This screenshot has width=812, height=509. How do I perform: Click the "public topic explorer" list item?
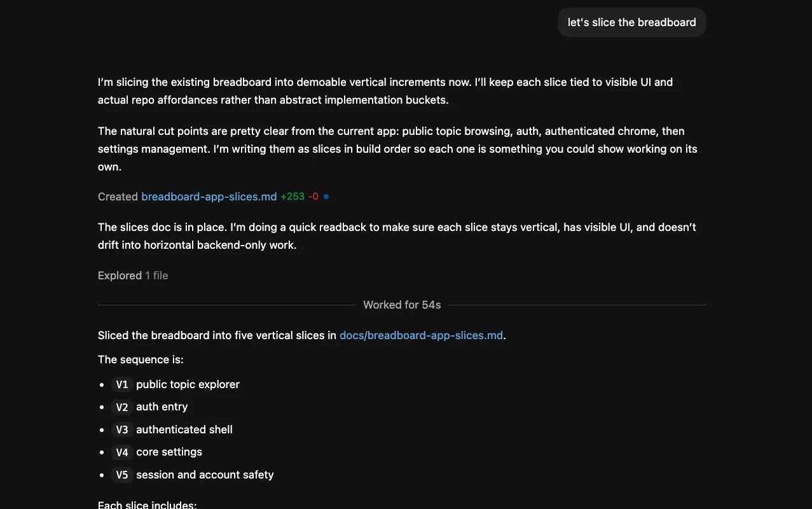pos(188,384)
